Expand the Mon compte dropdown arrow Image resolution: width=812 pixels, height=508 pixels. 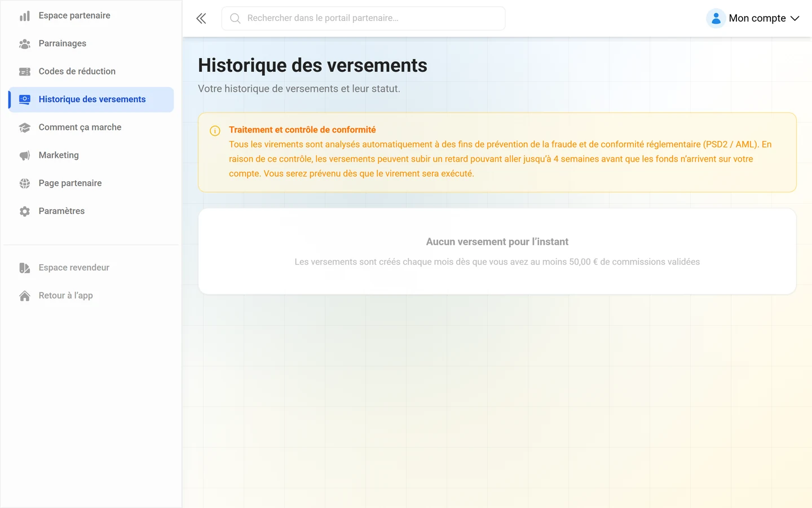click(x=795, y=19)
